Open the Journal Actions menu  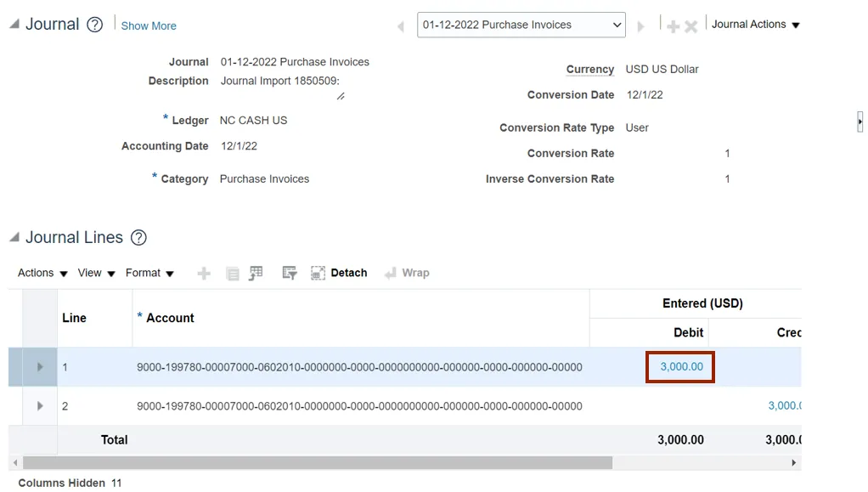[756, 25]
